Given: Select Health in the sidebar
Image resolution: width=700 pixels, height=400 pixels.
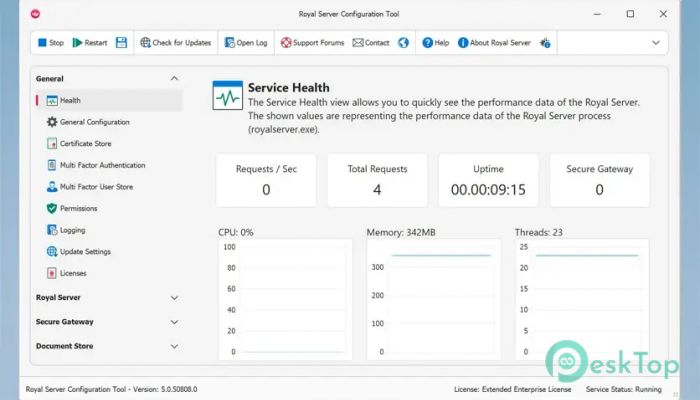Looking at the screenshot, I should [109, 100].
